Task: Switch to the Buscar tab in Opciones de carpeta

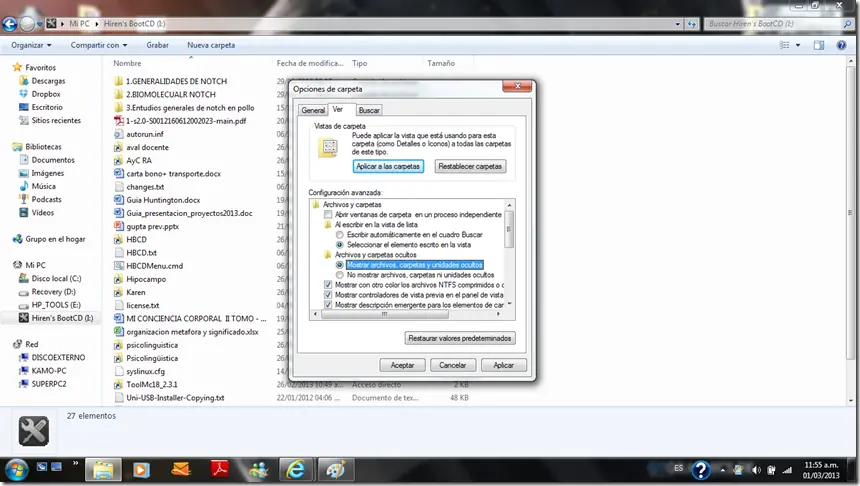Action: 369,110
